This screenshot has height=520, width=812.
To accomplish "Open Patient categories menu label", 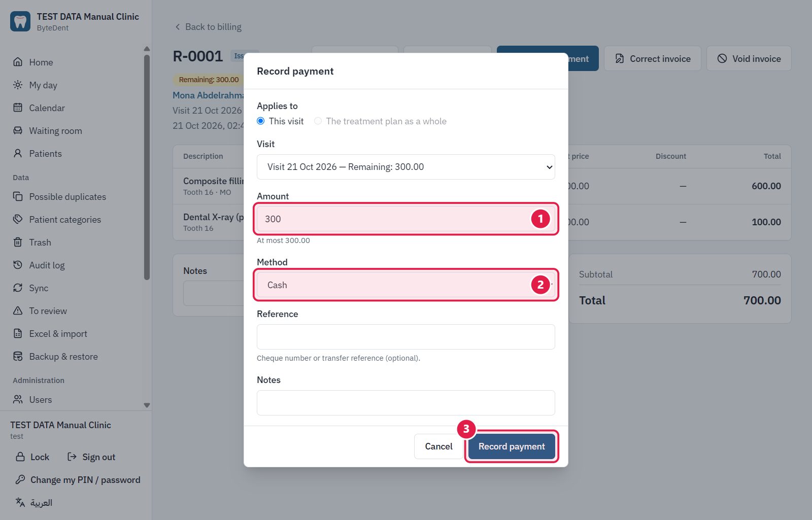I will 65,219.
